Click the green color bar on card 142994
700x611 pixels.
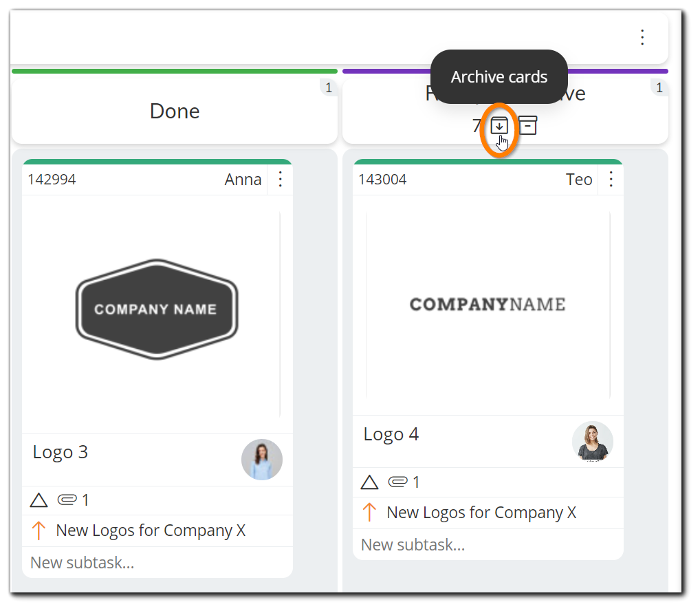[157, 162]
